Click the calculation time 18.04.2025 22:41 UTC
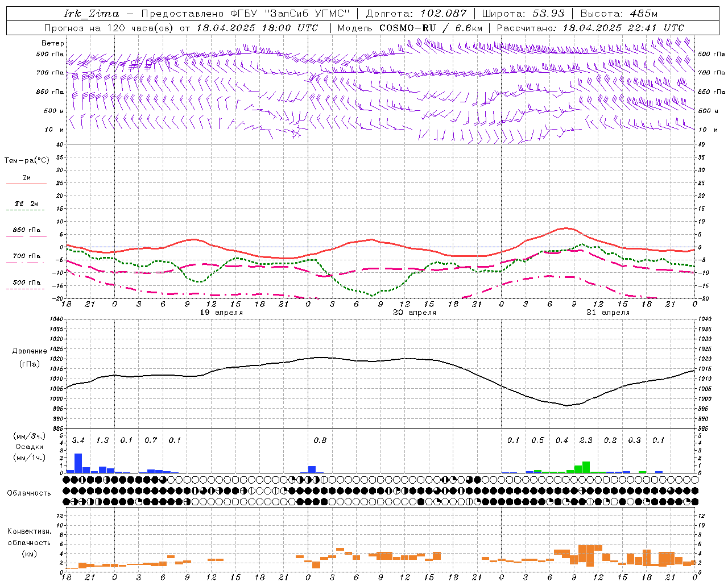The image size is (728, 582). (x=623, y=28)
